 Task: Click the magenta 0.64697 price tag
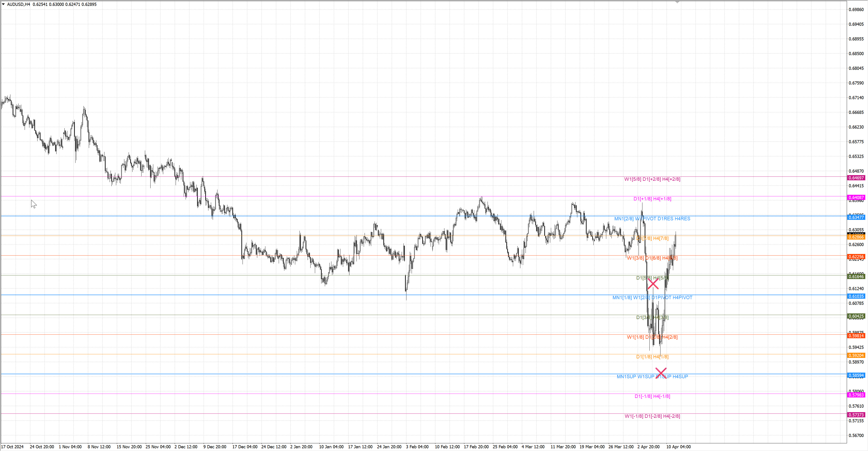coord(856,178)
